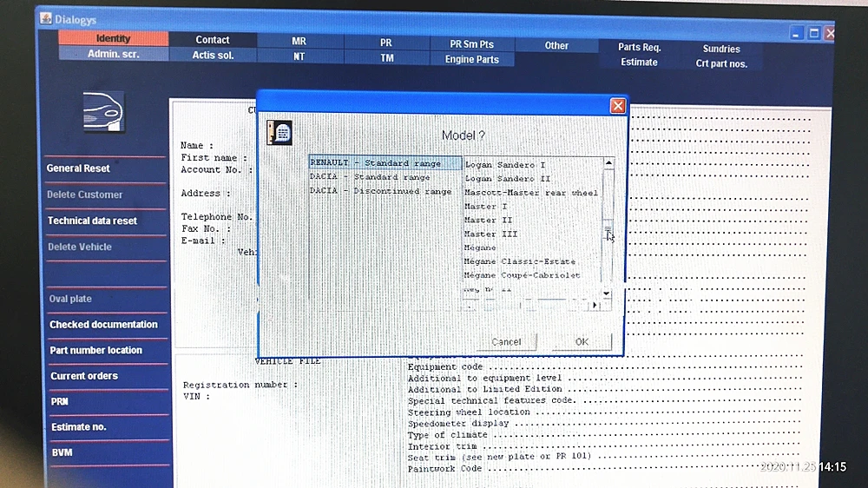Click Delete Customer in the sidebar
The image size is (868, 488).
coord(84,195)
